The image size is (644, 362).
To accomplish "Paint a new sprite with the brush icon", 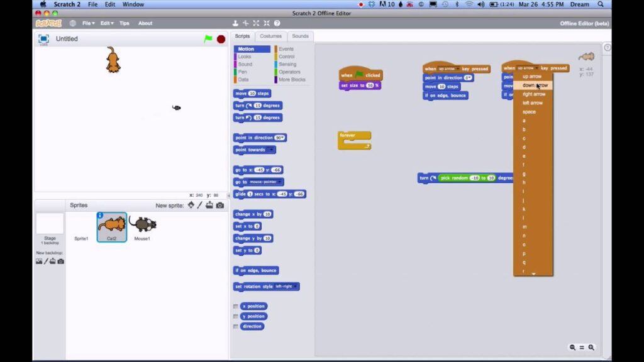I will (x=199, y=205).
